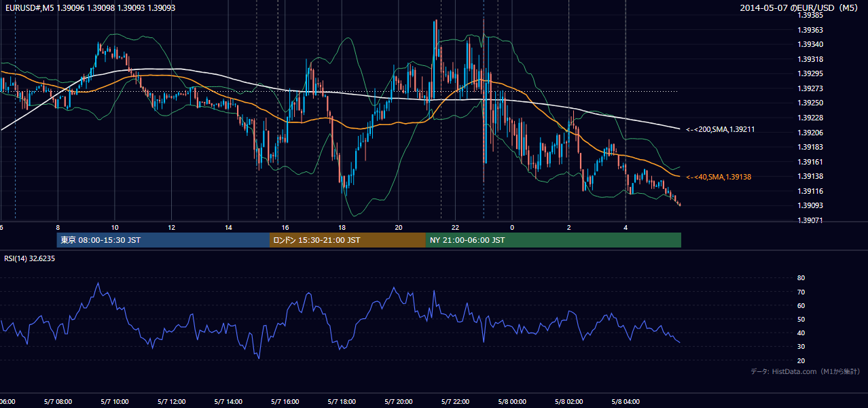
Task: Click RSI axis level 30
Action: click(801, 347)
